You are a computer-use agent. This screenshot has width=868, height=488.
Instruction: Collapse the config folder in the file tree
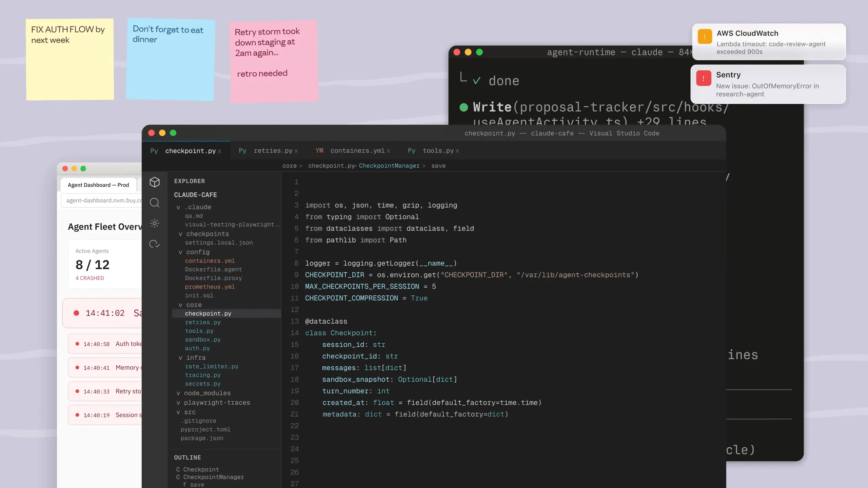click(x=181, y=252)
